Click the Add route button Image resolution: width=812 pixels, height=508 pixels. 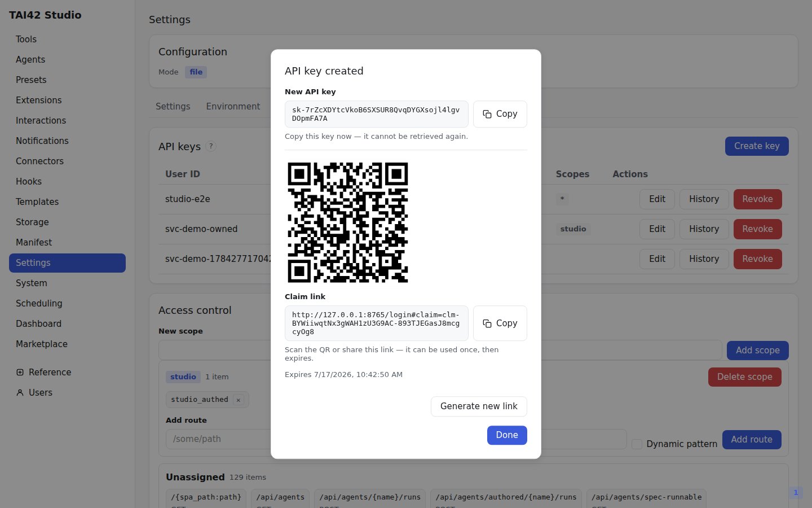point(752,440)
